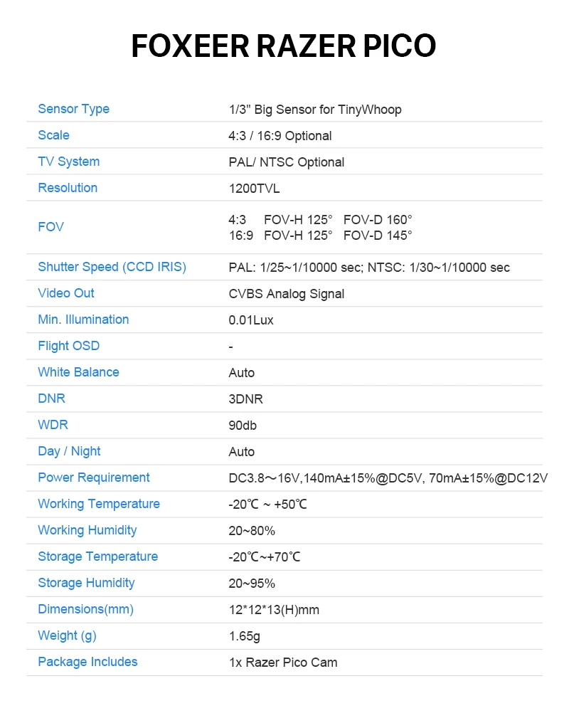This screenshot has width=569, height=728.
Task: Select the Shutter Speed (CCD IRIS) label
Action: [x=112, y=267]
